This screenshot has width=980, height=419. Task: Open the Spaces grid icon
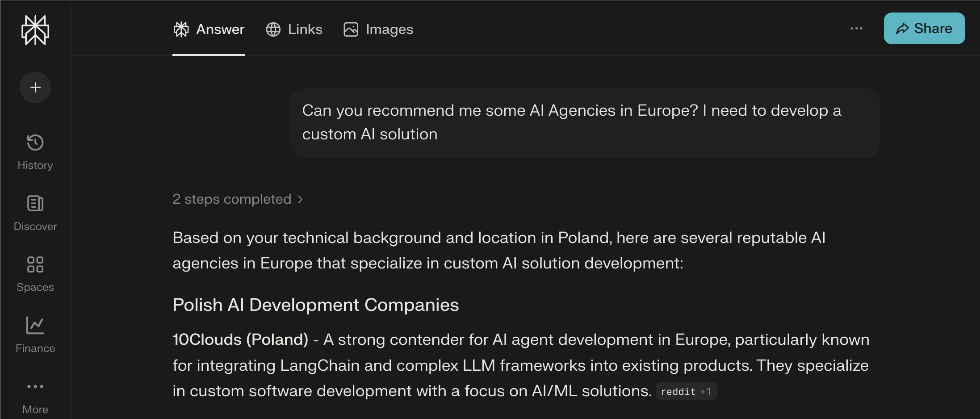point(35,264)
